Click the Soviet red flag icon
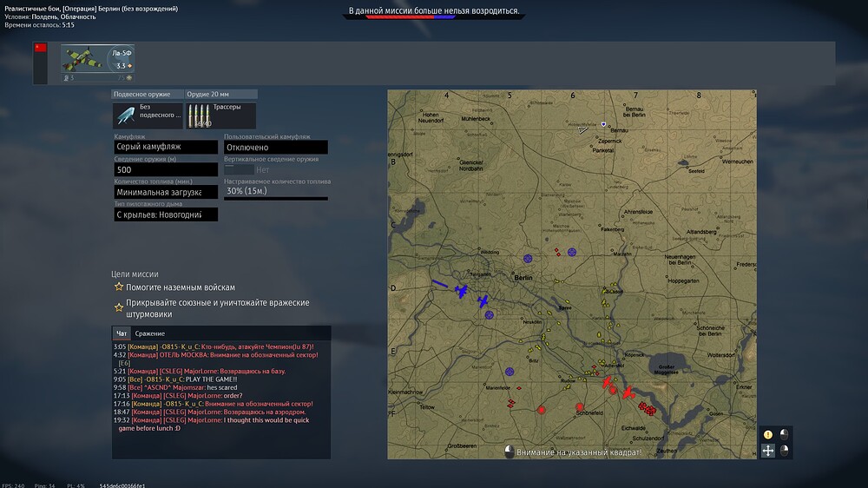This screenshot has height=488, width=868. click(40, 48)
